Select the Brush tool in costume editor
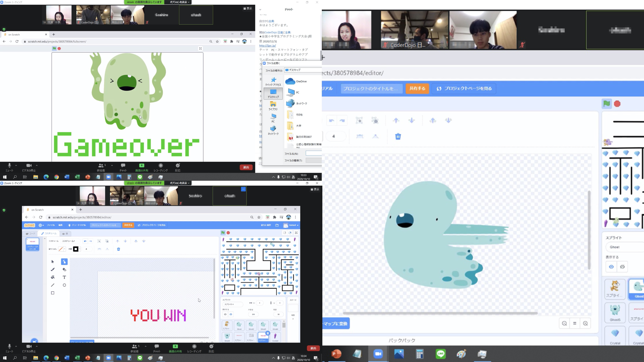644x362 pixels. coord(52,270)
